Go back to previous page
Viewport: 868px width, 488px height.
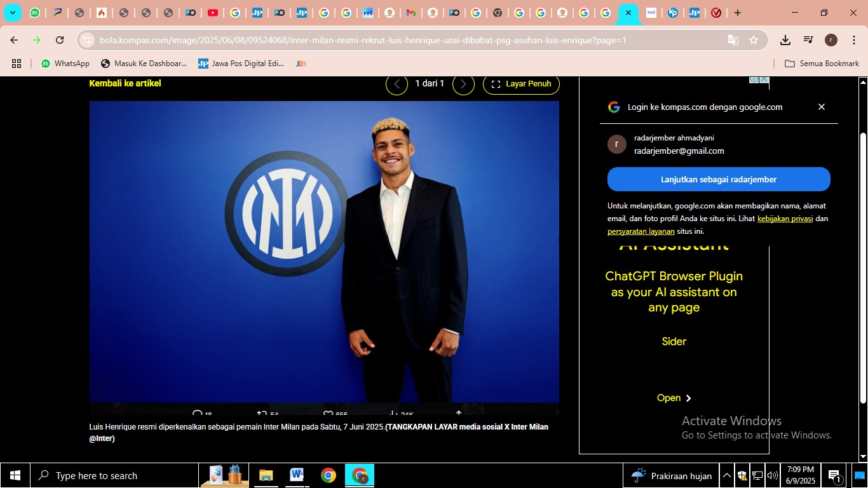click(x=14, y=40)
